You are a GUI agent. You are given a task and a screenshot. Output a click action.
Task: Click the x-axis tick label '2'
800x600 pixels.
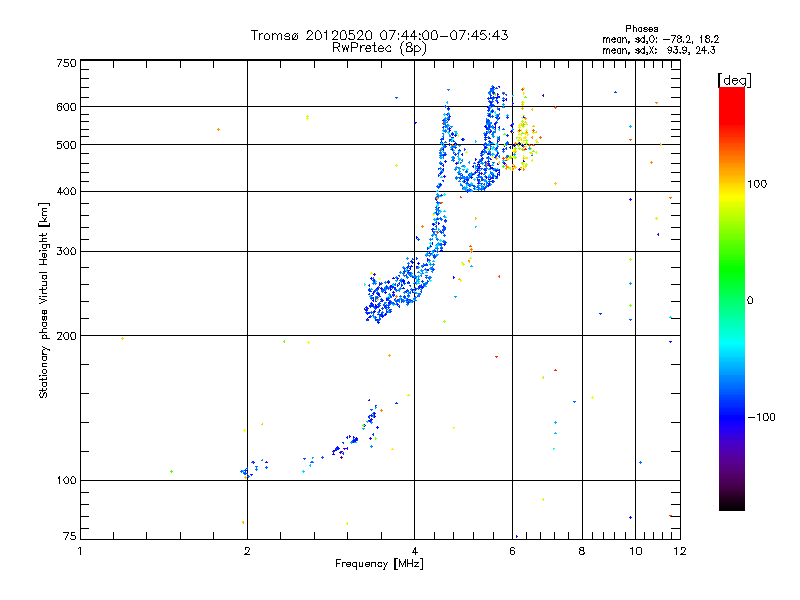[247, 551]
